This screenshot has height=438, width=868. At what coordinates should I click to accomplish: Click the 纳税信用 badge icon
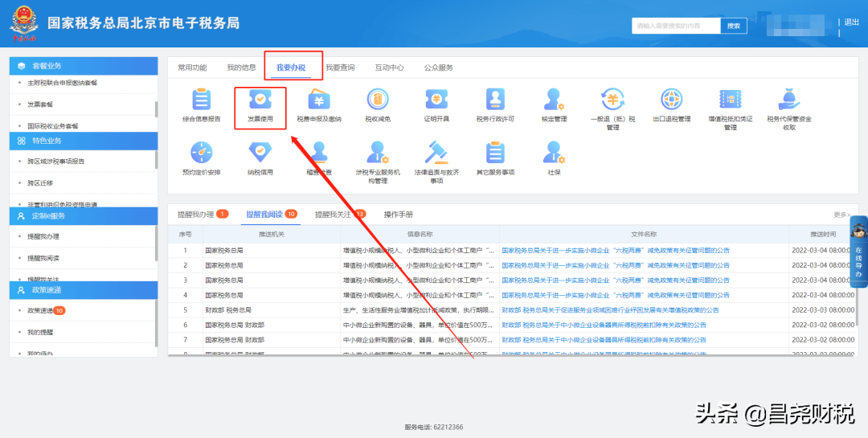pyautogui.click(x=260, y=153)
